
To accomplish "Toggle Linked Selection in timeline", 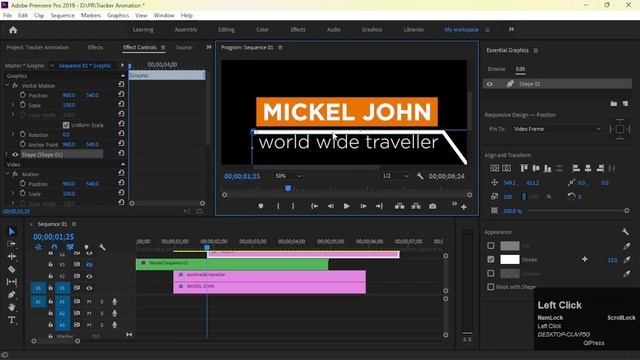I will coord(70,247).
